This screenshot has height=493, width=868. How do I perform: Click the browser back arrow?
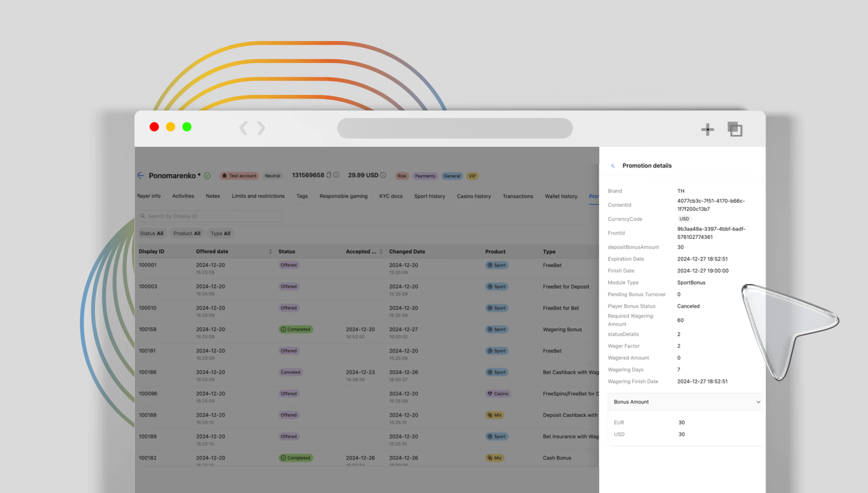point(243,128)
